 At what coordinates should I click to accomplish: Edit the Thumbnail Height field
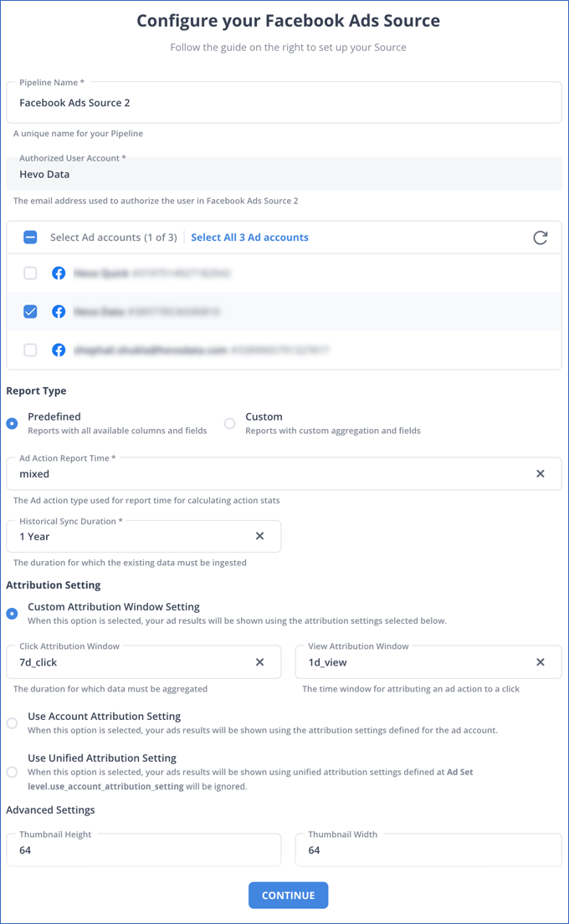tap(143, 850)
